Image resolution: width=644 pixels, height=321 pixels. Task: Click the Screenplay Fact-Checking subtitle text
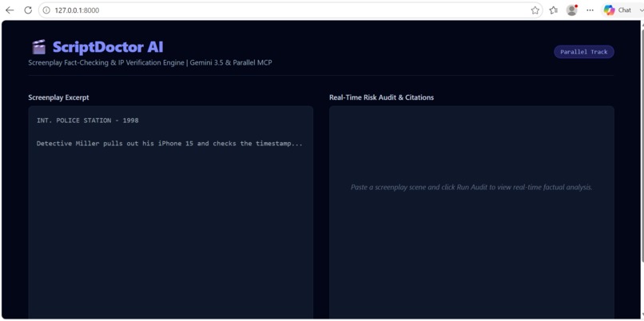(150, 63)
